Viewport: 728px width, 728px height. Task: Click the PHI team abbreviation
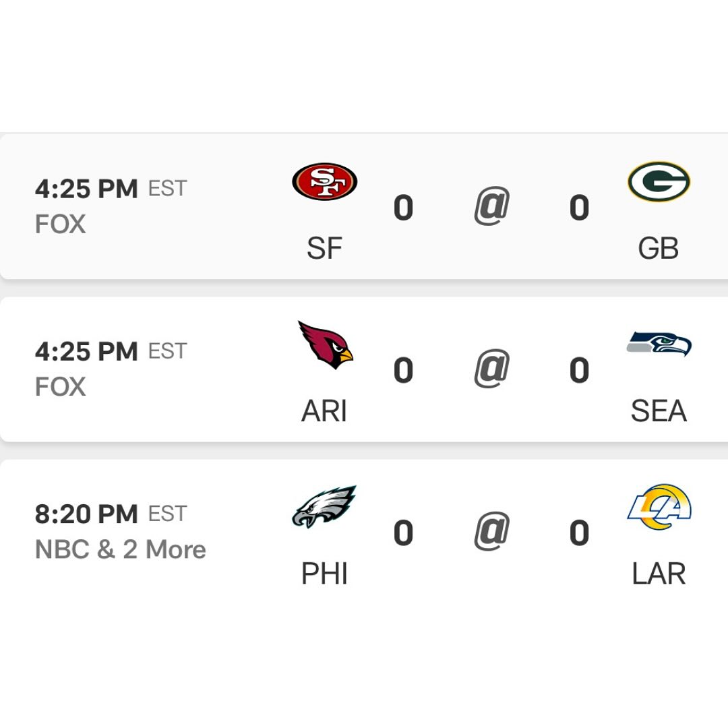point(324,574)
